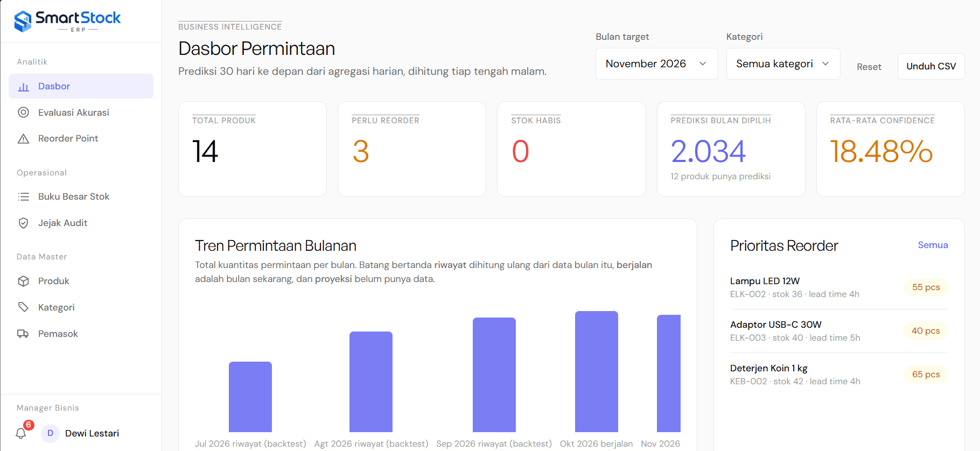Click the Stok Habis card value 0

tap(520, 151)
